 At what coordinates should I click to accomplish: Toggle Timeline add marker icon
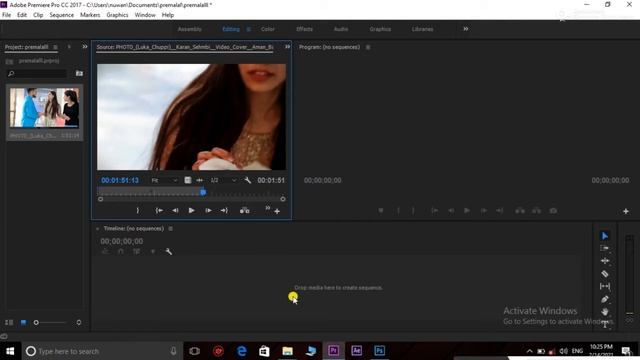153,252
